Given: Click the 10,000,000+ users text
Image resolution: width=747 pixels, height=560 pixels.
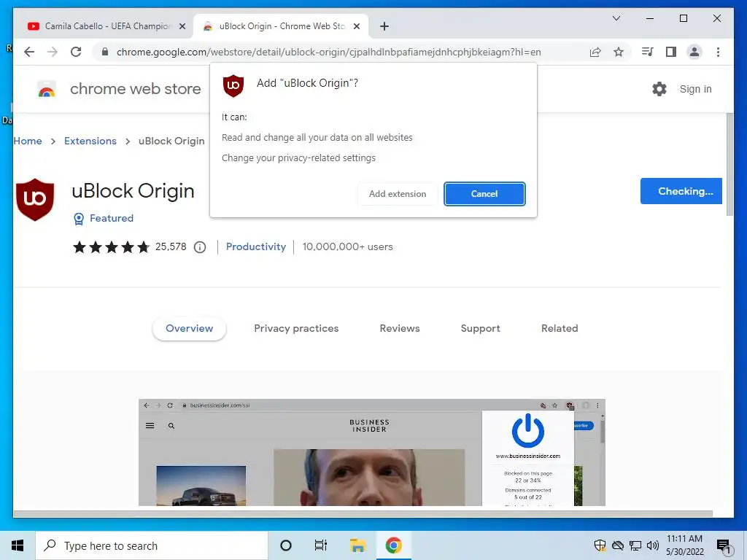Looking at the screenshot, I should point(347,246).
